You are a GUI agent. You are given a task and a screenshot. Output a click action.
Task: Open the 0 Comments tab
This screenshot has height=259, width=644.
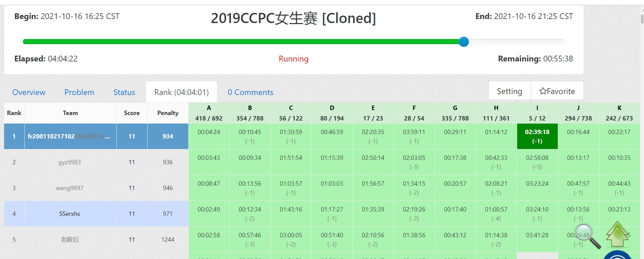tap(250, 92)
